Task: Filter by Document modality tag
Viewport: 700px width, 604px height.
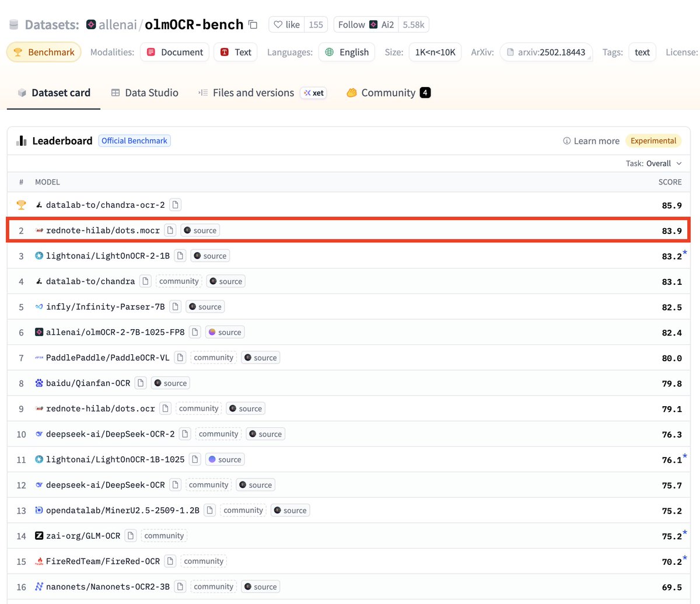Action: (x=175, y=52)
